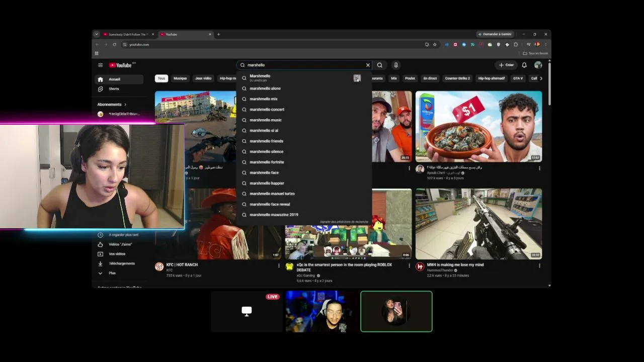Image resolution: width=644 pixels, height=362 pixels.
Task: Expand the Abonnements section
Action: tap(112, 105)
